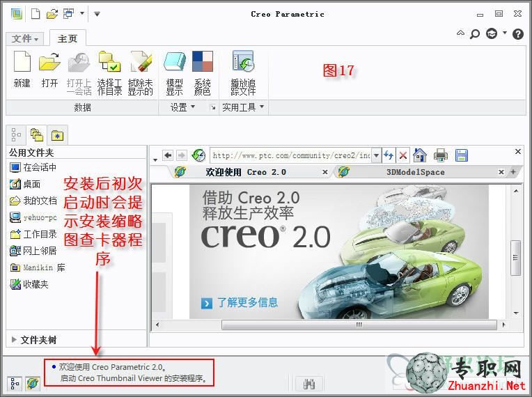Click browser Print icon
Screen dimensions: 532x397
click(440, 155)
